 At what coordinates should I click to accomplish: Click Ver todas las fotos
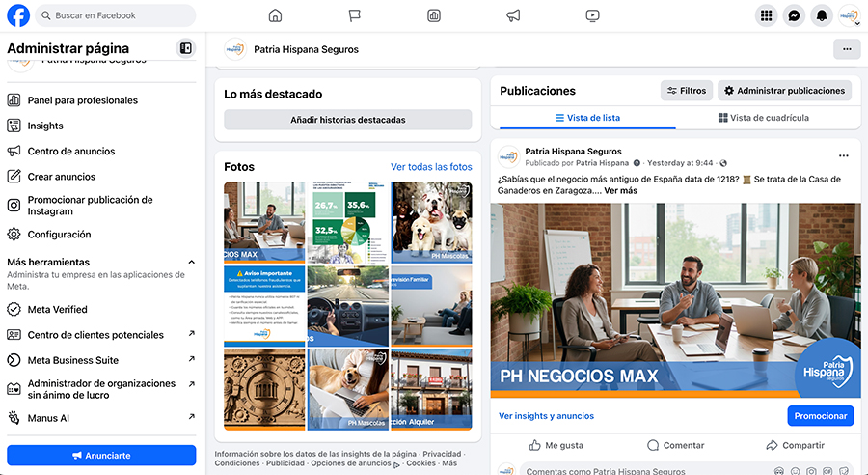click(x=431, y=167)
